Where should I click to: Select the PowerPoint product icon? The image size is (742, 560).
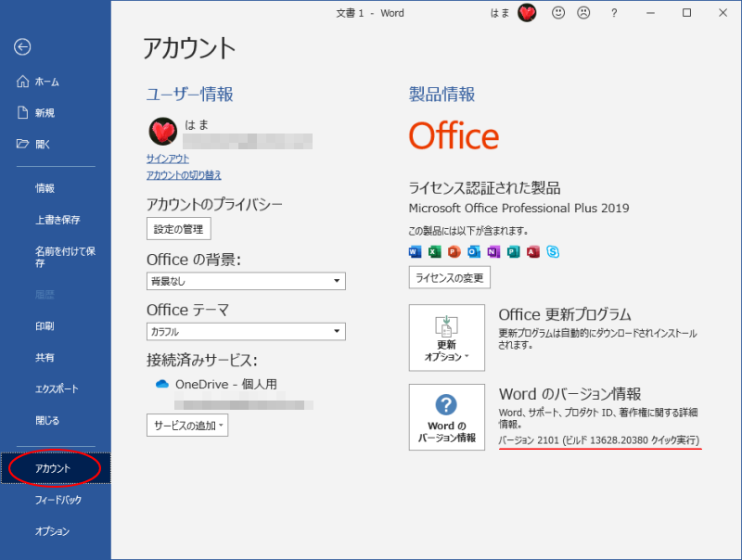tap(454, 251)
